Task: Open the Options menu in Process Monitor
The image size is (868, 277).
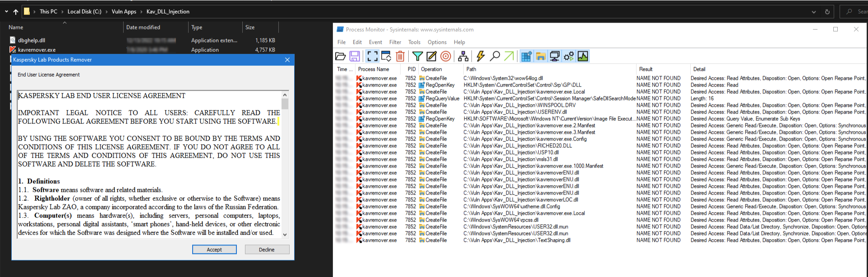Action: pos(437,42)
